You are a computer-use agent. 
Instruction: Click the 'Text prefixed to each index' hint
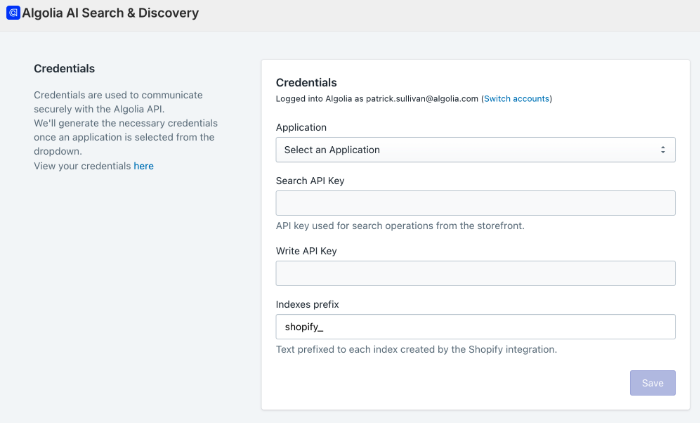(x=416, y=349)
